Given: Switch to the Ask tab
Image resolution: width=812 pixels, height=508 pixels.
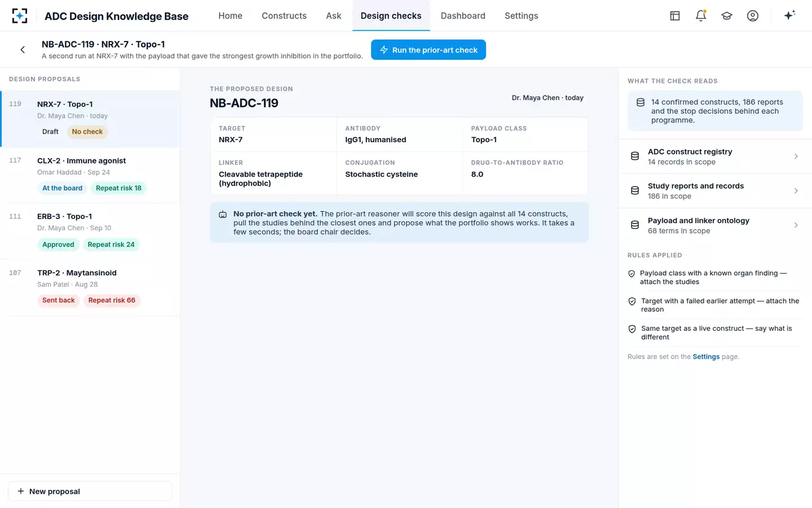Looking at the screenshot, I should coord(334,16).
